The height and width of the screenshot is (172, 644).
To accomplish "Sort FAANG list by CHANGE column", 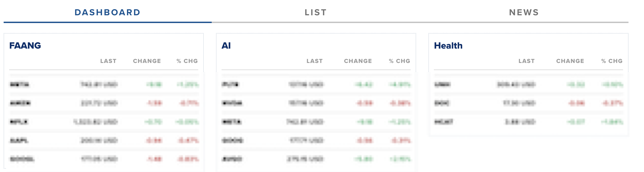I will click(147, 61).
